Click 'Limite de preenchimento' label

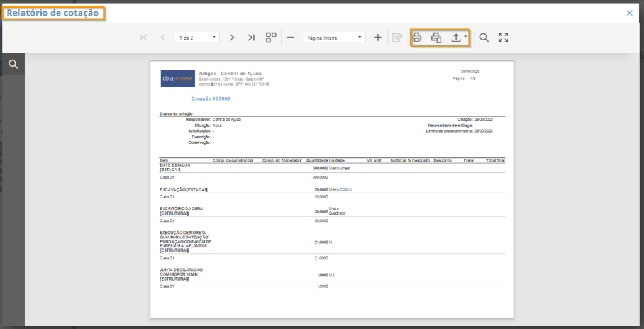pyautogui.click(x=449, y=131)
